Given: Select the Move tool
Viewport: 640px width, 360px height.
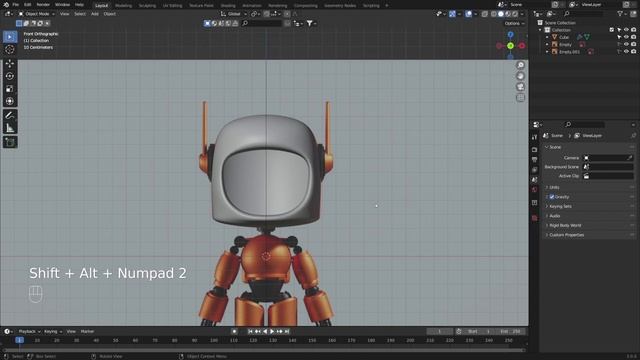Looking at the screenshot, I should 10,64.
